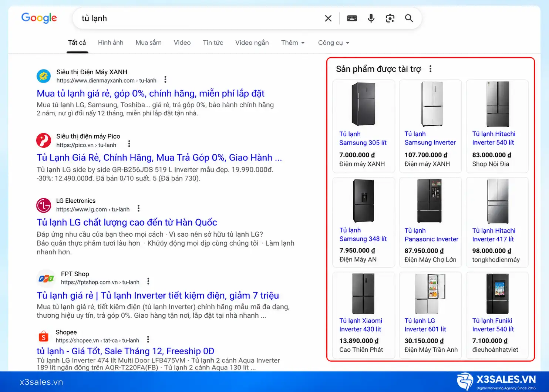The width and height of the screenshot is (549, 392).
Task: Open Tủ lạnh Panasonic Inverter link
Action: click(x=431, y=235)
